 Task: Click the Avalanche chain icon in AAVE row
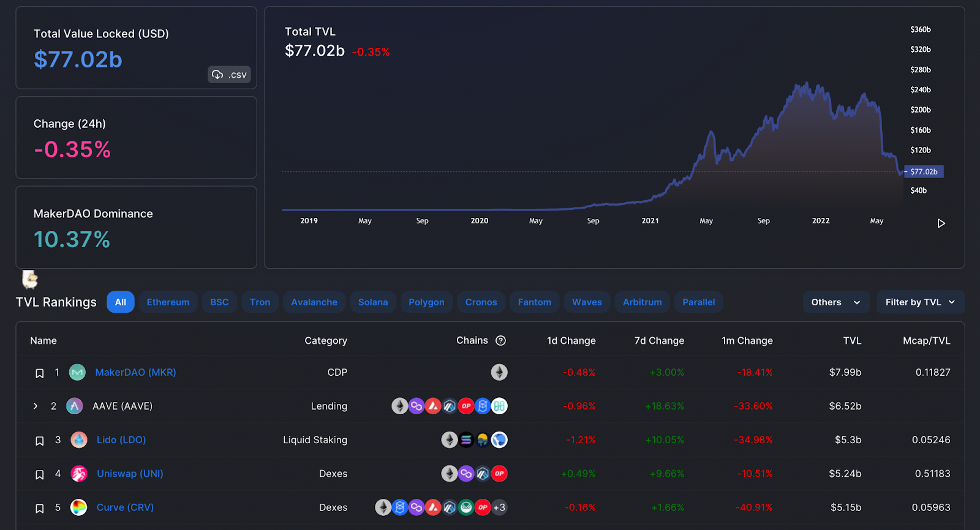[433, 406]
